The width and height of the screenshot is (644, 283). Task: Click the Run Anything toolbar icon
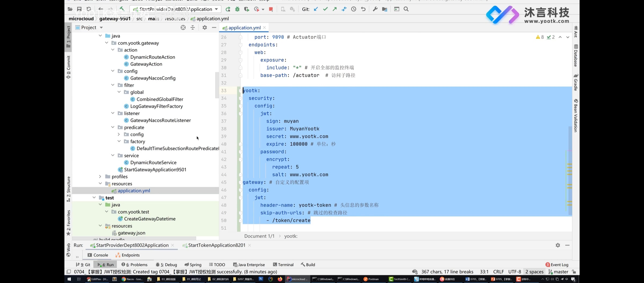397,9
